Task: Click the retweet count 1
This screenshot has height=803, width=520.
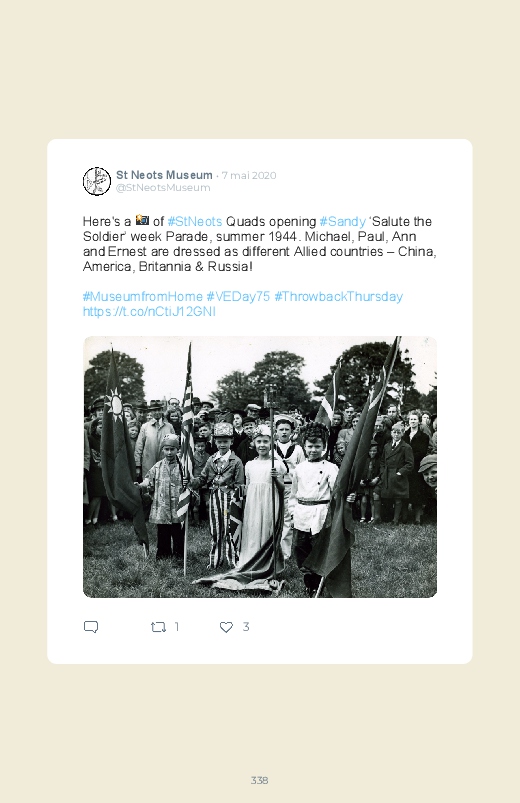Action: tap(177, 627)
